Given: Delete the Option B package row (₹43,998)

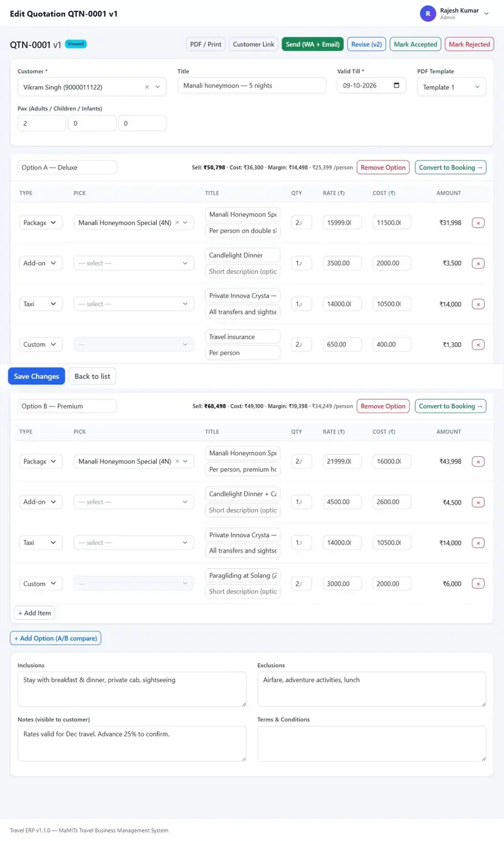Looking at the screenshot, I should 478,462.
